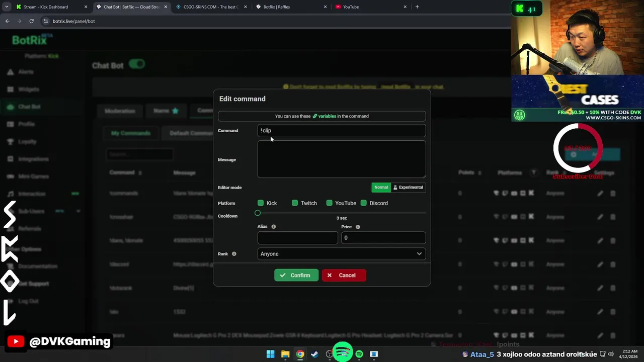This screenshot has width=644, height=362.
Task: Click the Cancel button
Action: (344, 276)
